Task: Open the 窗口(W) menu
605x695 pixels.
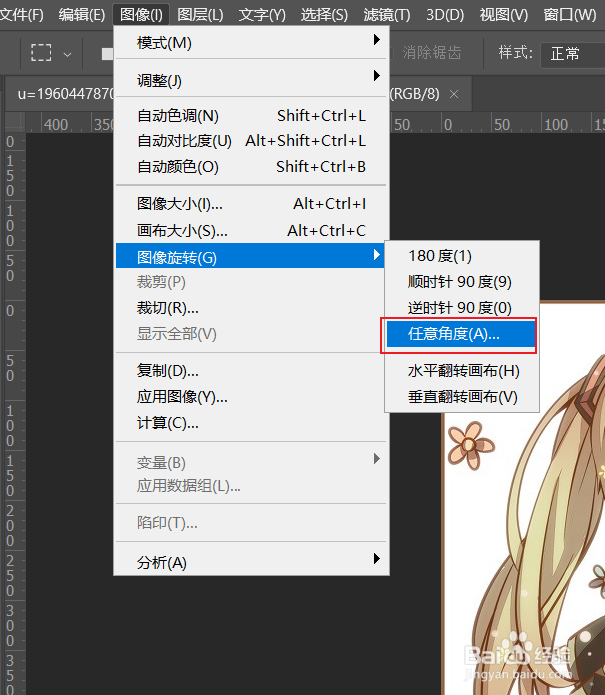Action: [570, 15]
